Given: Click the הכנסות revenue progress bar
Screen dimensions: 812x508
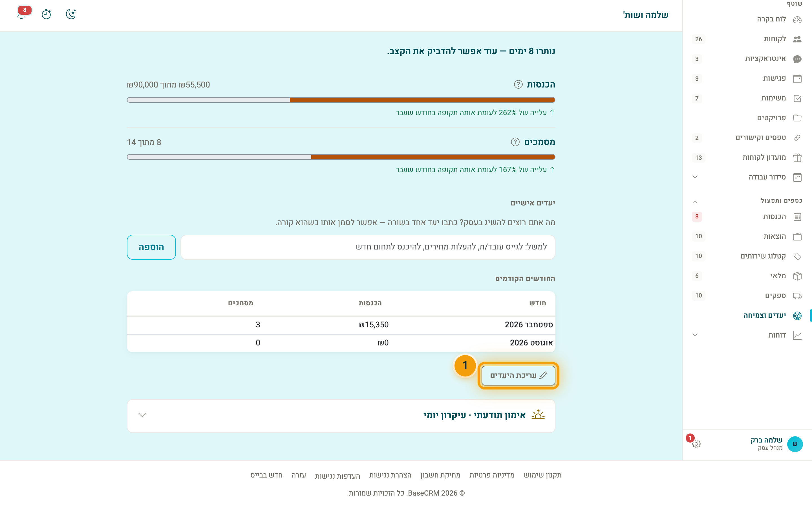Looking at the screenshot, I should [341, 100].
